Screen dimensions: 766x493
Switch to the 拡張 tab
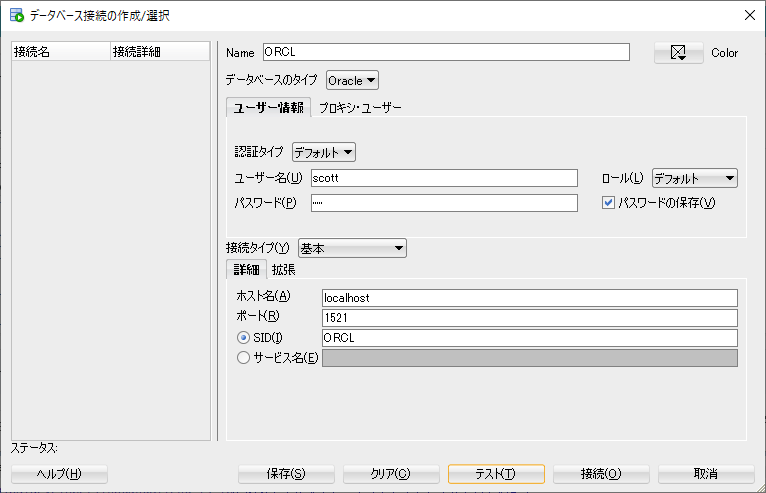point(283,270)
